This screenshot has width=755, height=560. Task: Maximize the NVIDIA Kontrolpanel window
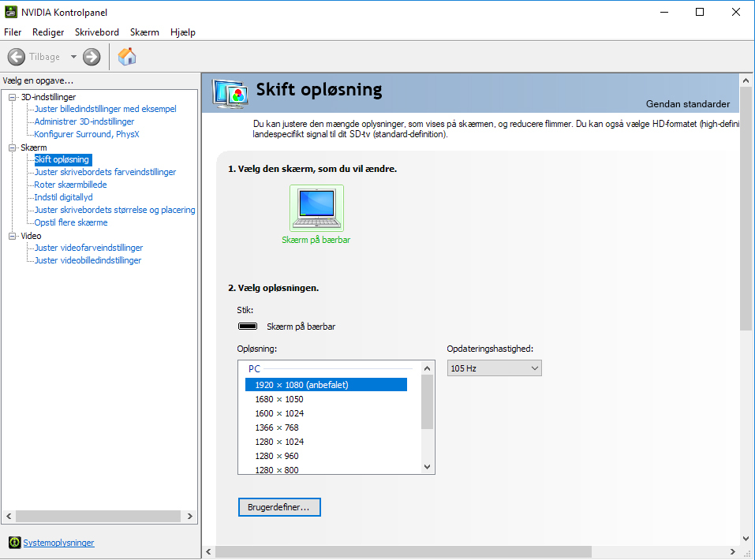(x=700, y=12)
